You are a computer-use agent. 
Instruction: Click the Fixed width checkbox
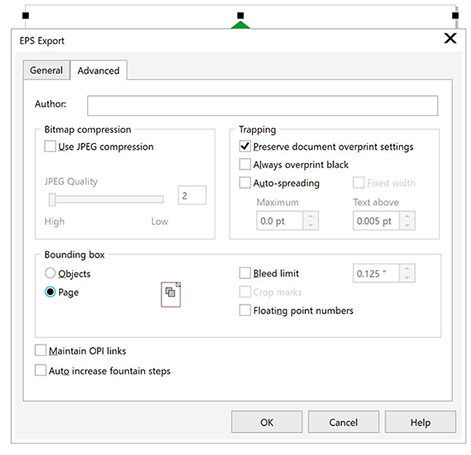click(x=359, y=183)
